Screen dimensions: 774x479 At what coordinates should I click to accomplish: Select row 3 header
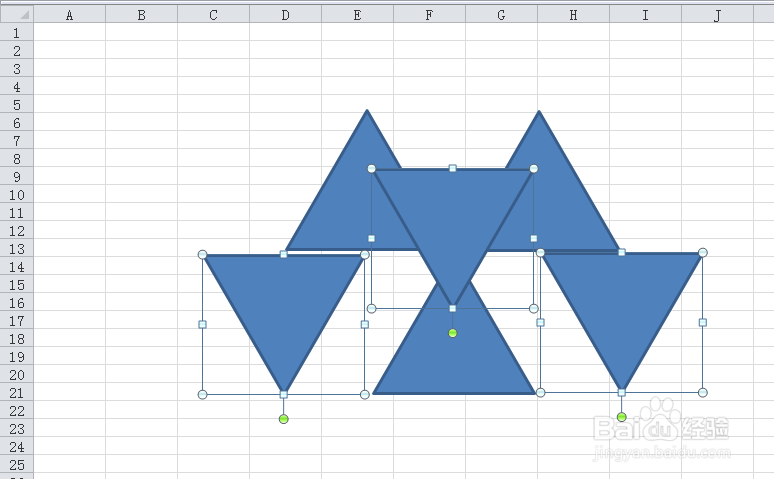point(17,68)
